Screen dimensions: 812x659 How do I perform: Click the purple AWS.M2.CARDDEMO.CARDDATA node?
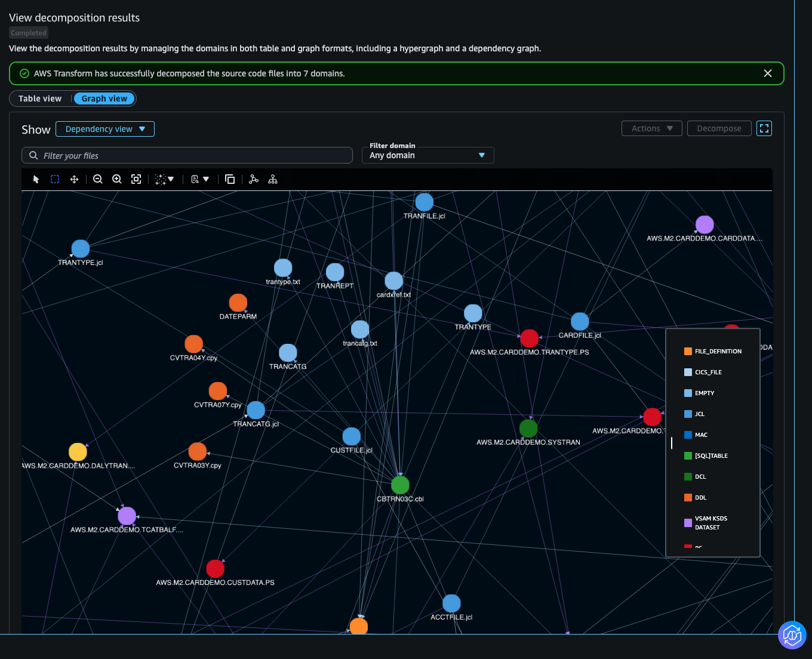coord(705,224)
